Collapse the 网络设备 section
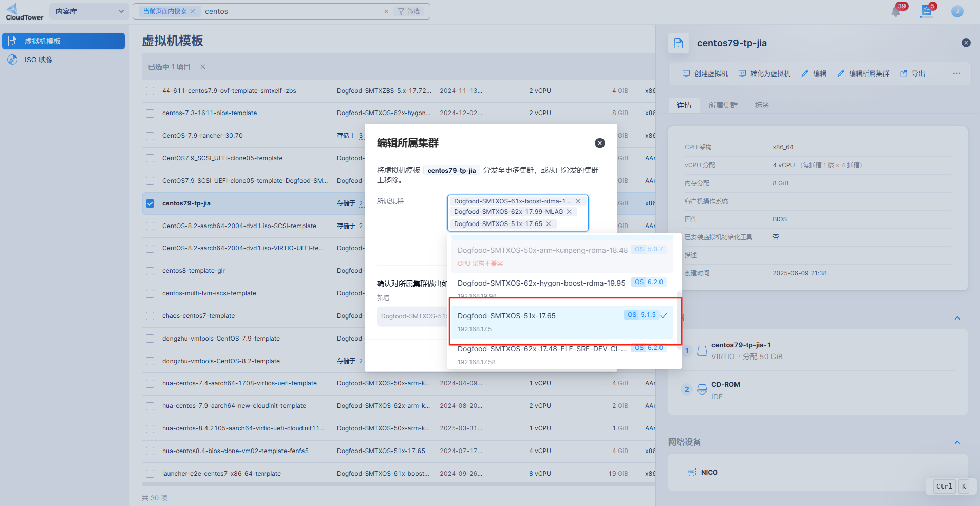Image resolution: width=980 pixels, height=506 pixels. (x=957, y=442)
